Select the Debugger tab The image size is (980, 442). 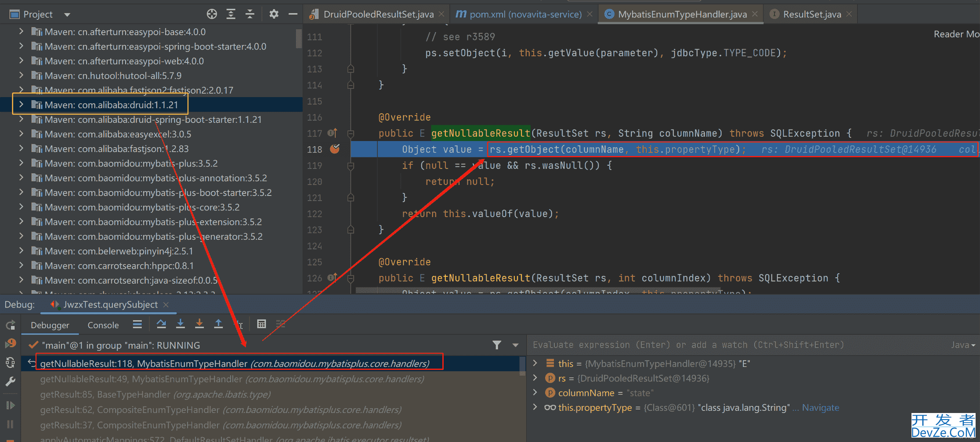[x=50, y=325]
